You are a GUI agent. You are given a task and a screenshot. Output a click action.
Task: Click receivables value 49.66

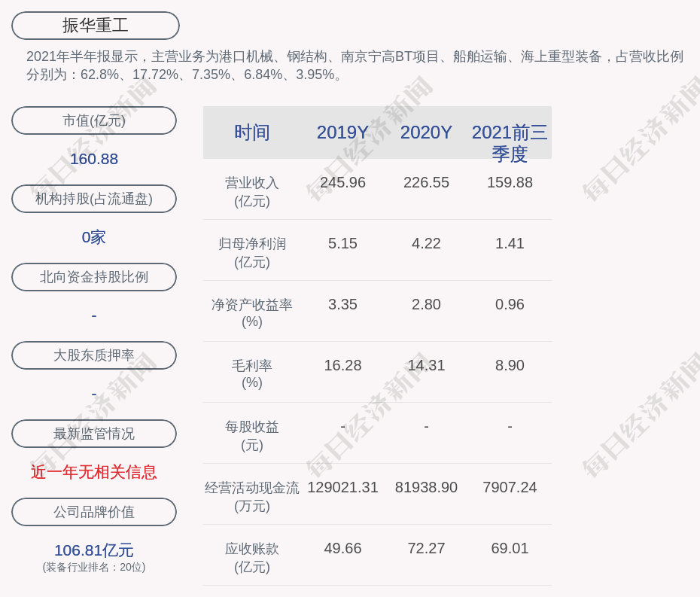(343, 548)
